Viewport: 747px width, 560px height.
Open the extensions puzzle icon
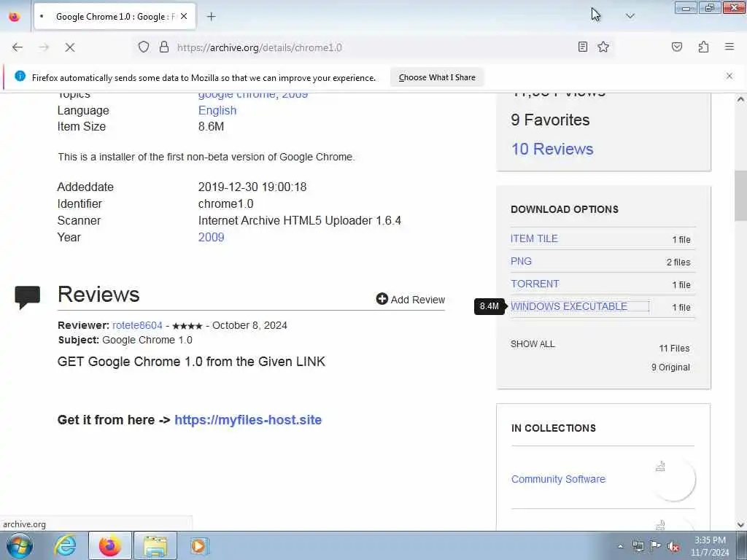pyautogui.click(x=704, y=47)
